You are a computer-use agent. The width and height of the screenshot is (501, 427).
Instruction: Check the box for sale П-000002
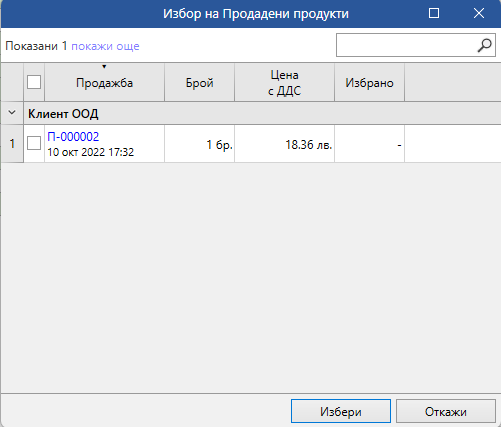coord(34,143)
